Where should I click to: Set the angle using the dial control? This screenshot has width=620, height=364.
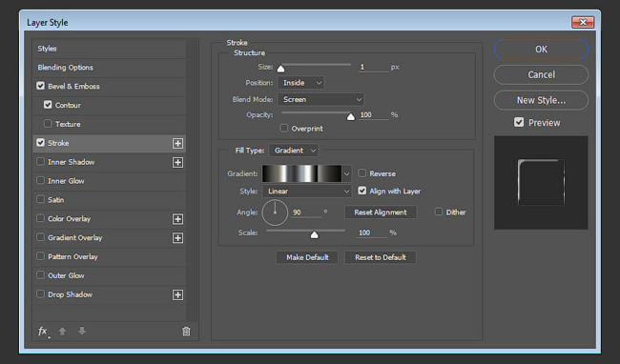(275, 212)
